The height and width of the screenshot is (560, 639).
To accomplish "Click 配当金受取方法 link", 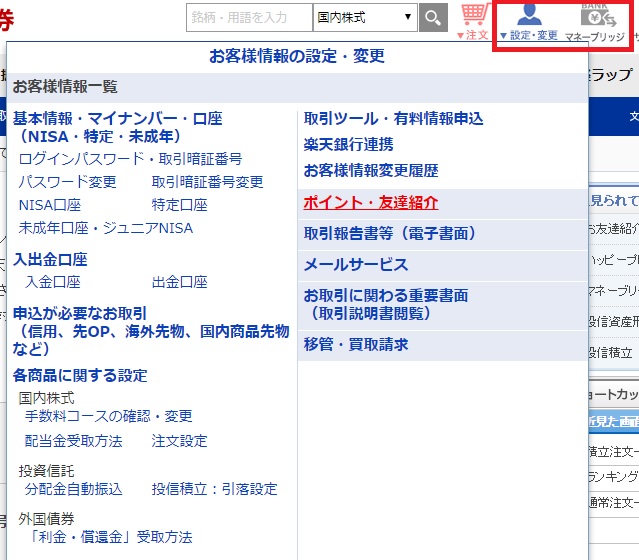I will [x=73, y=441].
